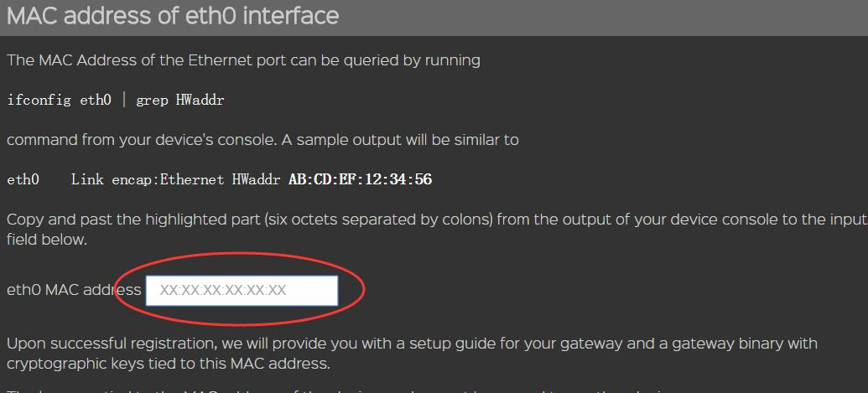This screenshot has height=393, width=868.
Task: Click the "eth0 MAC address" field label
Action: [x=74, y=291]
